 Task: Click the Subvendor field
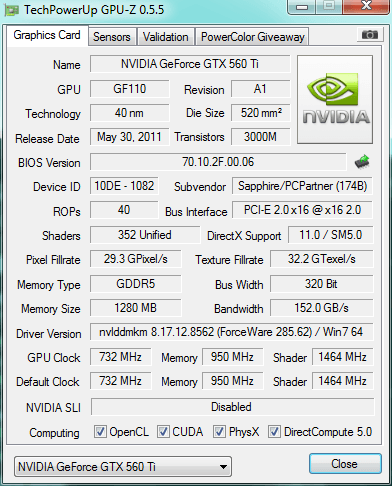tap(302, 186)
